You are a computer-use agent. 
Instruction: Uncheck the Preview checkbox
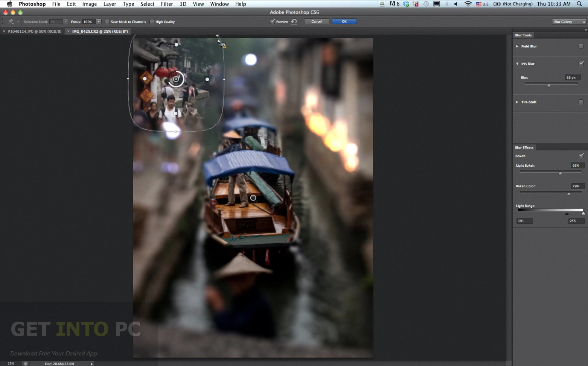tap(273, 21)
